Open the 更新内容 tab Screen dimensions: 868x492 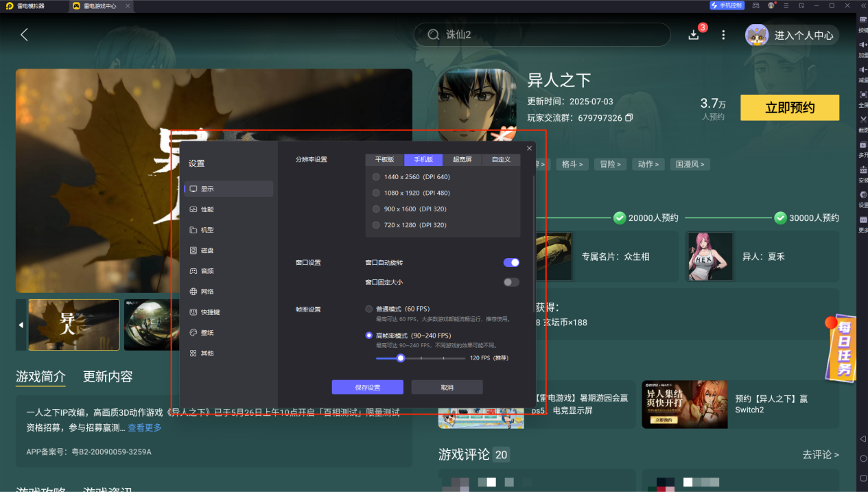click(108, 377)
